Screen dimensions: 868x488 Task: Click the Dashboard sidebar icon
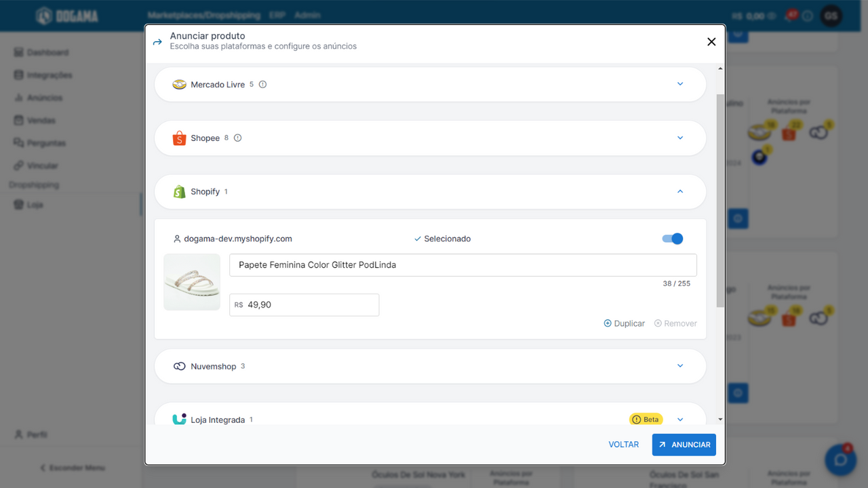tap(18, 52)
